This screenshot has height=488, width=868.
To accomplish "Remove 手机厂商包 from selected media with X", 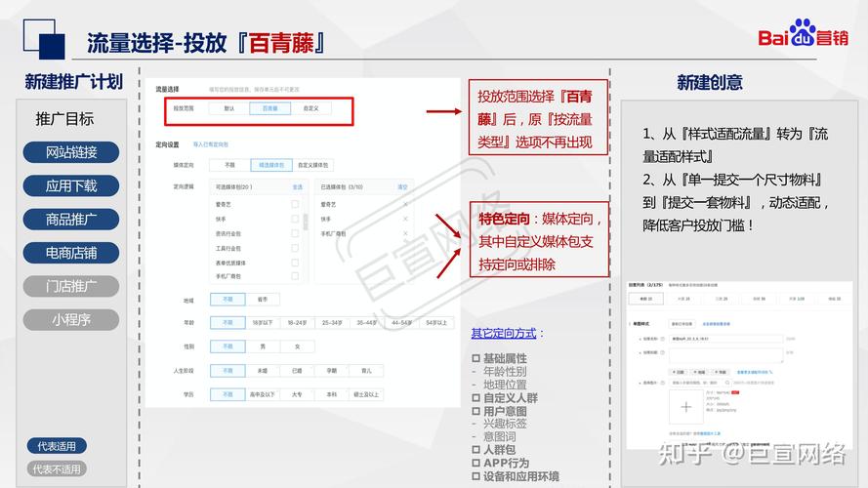I will click(x=405, y=233).
